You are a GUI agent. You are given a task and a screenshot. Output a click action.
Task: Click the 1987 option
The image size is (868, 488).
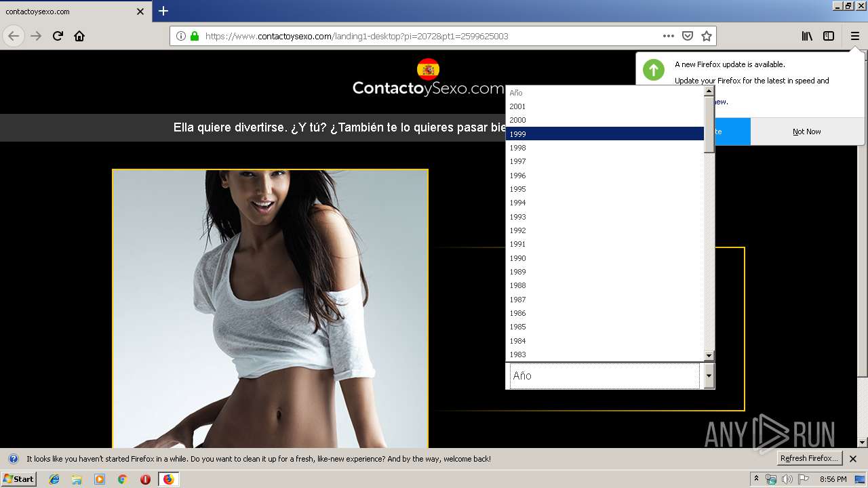605,300
